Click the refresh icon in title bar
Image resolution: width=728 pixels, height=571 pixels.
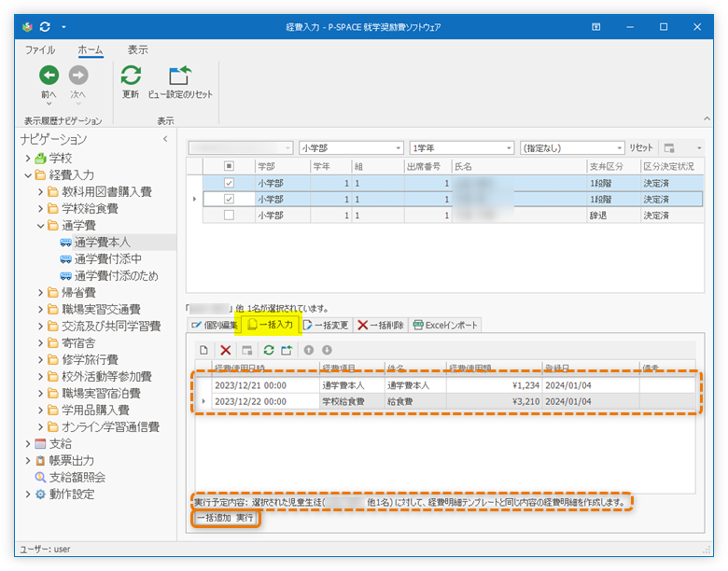coord(45,27)
